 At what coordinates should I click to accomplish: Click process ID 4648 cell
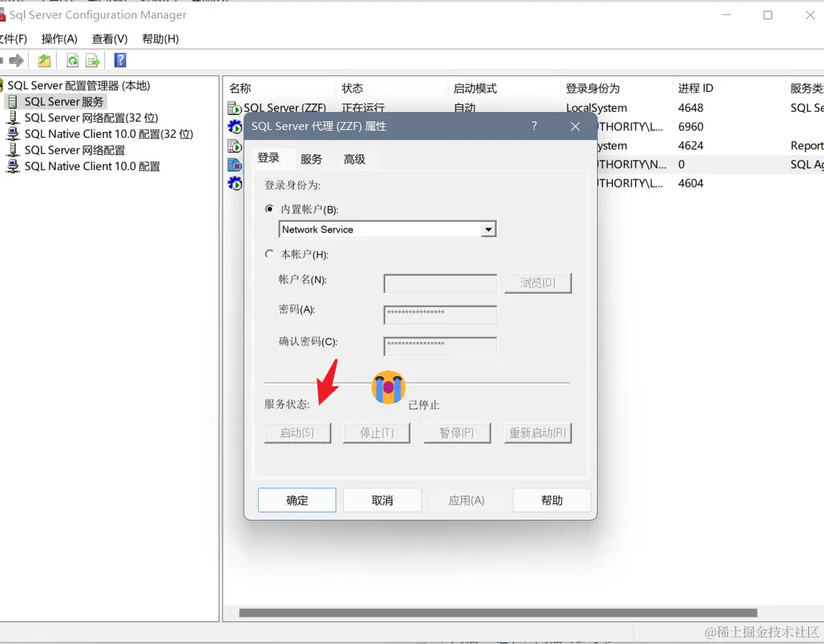[x=690, y=108]
